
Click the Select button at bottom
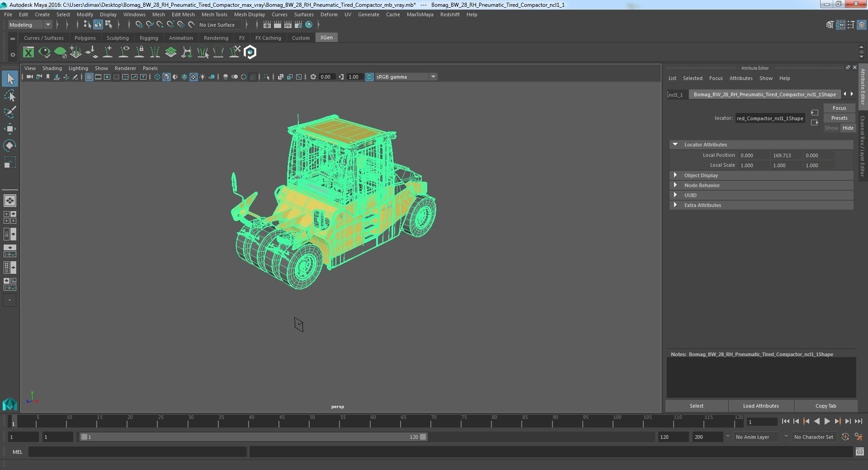(x=696, y=406)
